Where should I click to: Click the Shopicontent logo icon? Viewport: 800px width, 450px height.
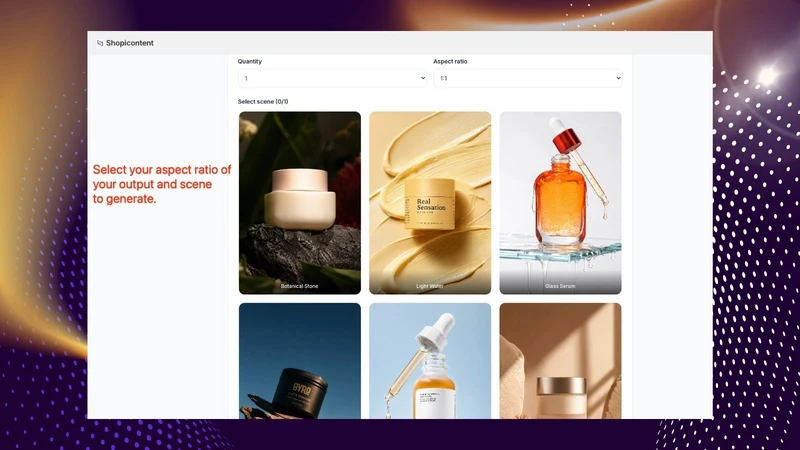100,43
